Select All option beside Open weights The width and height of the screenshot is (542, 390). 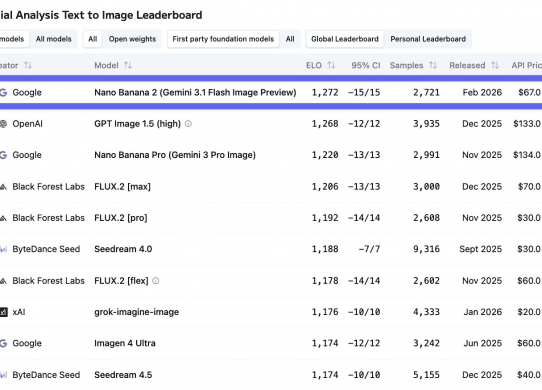(93, 39)
